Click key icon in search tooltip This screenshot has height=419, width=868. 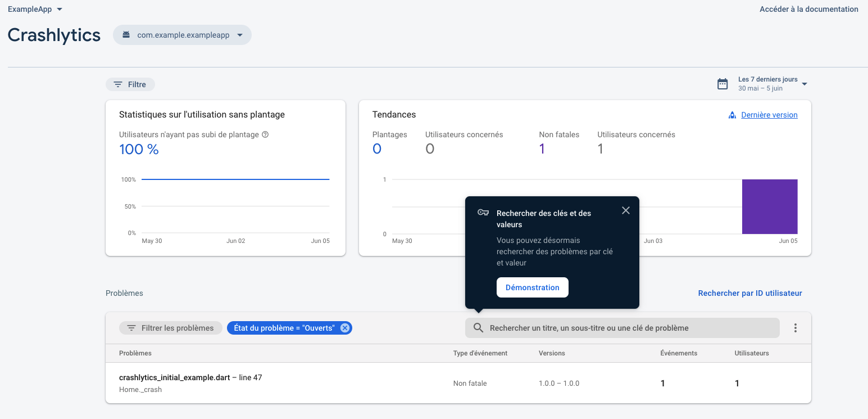[483, 213]
